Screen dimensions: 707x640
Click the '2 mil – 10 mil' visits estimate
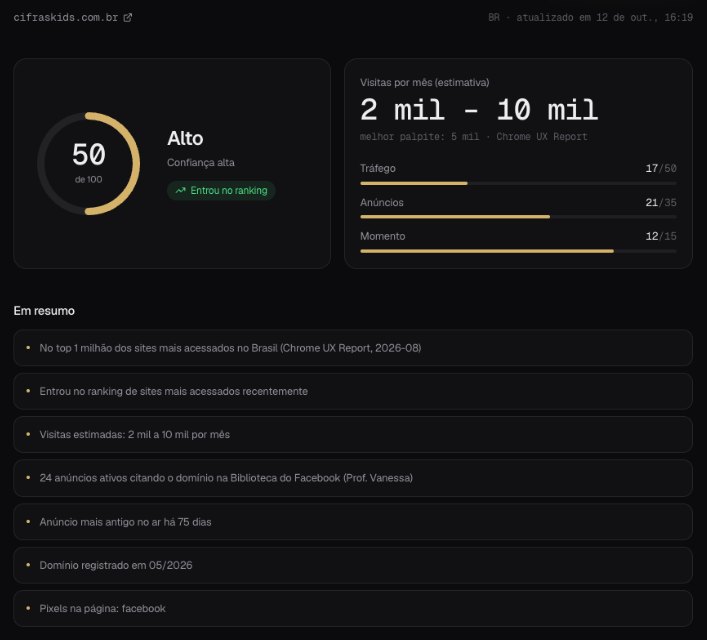click(479, 110)
